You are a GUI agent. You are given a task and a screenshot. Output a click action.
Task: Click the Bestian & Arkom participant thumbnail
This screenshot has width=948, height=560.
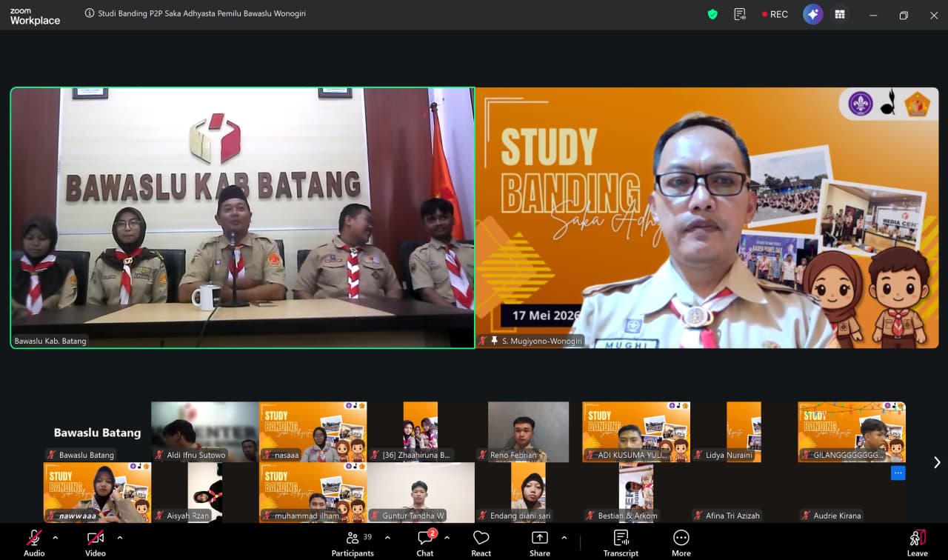(x=636, y=493)
